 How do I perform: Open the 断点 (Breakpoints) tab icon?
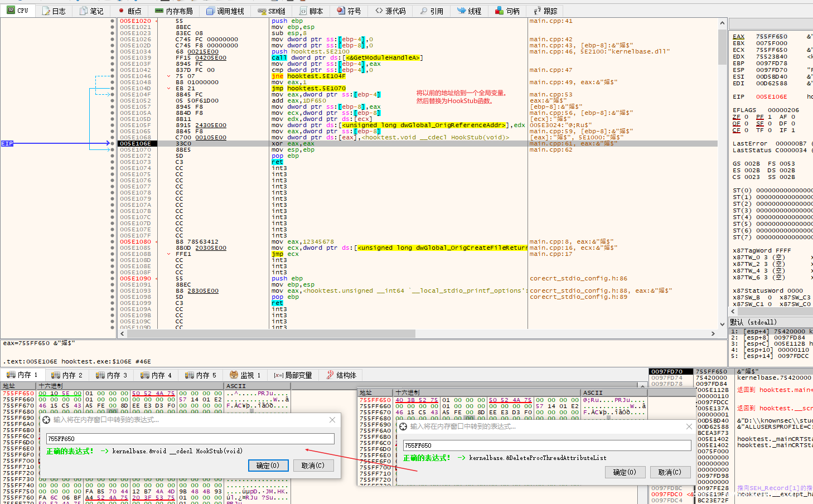click(x=122, y=11)
